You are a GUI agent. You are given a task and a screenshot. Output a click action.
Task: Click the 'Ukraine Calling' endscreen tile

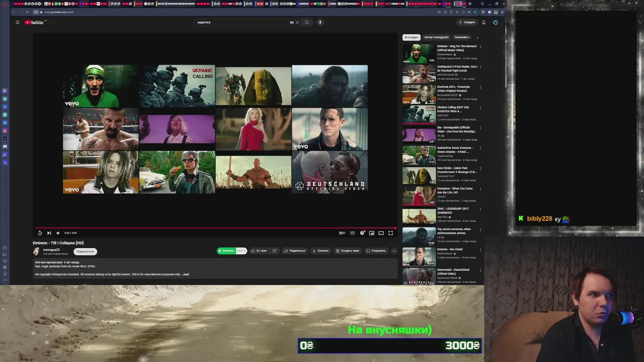point(177,85)
